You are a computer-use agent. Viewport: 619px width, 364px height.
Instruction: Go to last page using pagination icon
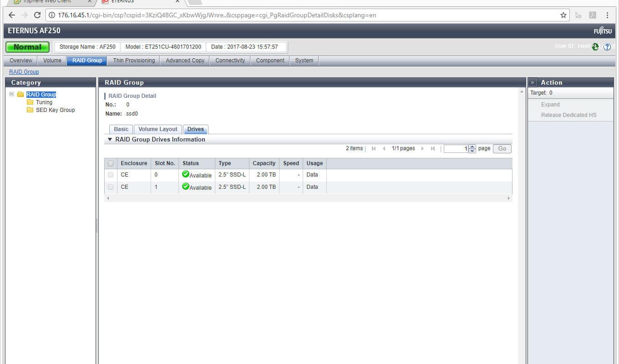tap(433, 149)
